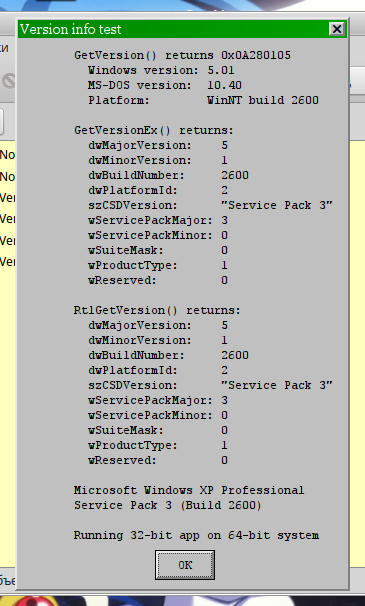Click the second dwBuildNumber: 2600 line
Image resolution: width=365 pixels, height=606 pixels.
tap(168, 355)
